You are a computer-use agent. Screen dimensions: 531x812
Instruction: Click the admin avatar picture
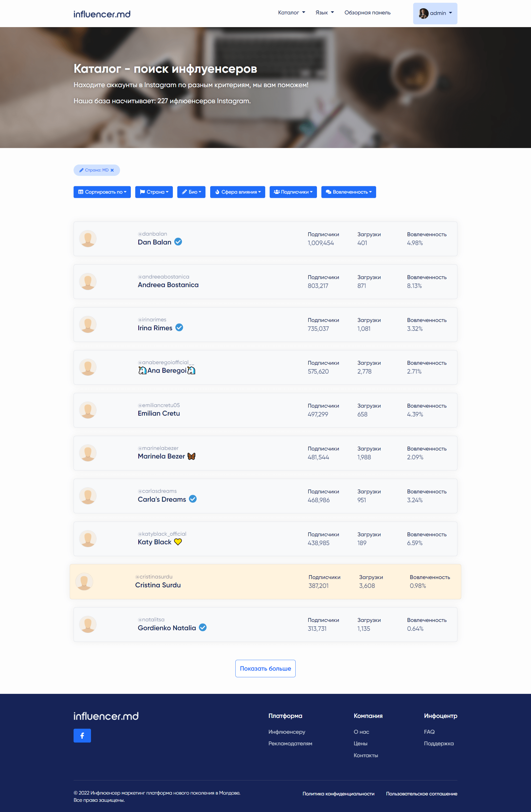click(424, 13)
